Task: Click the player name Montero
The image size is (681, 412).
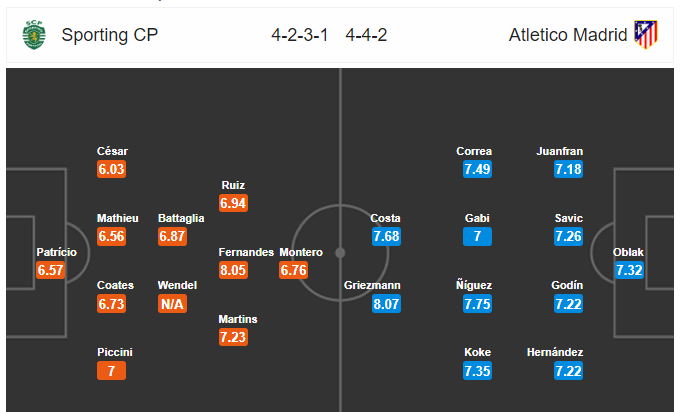Action: click(301, 252)
